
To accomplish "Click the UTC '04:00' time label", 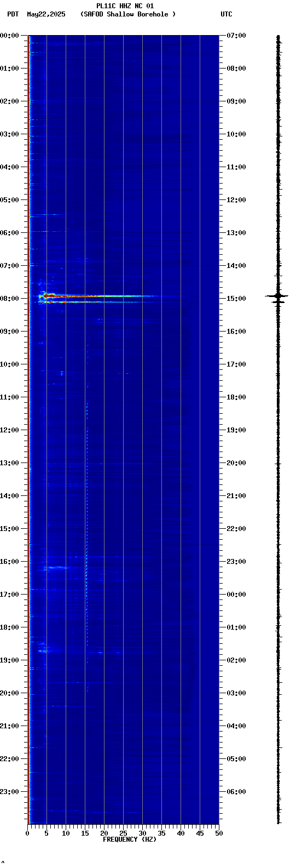I will [236, 726].
